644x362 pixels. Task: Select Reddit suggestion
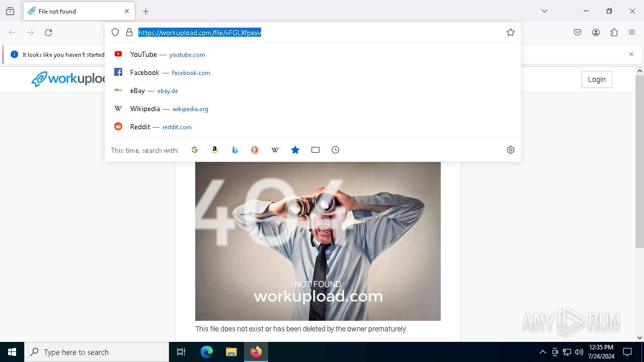[x=312, y=127]
